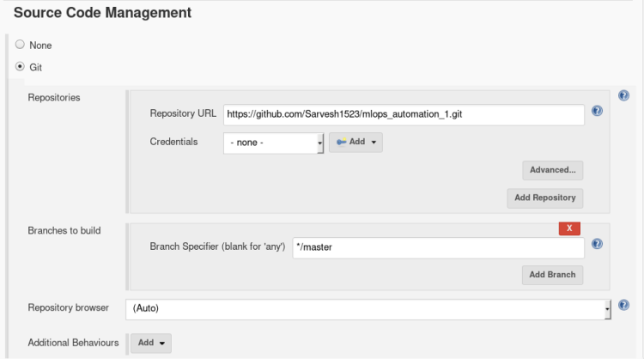Open help for Repository browser setting

(x=624, y=305)
